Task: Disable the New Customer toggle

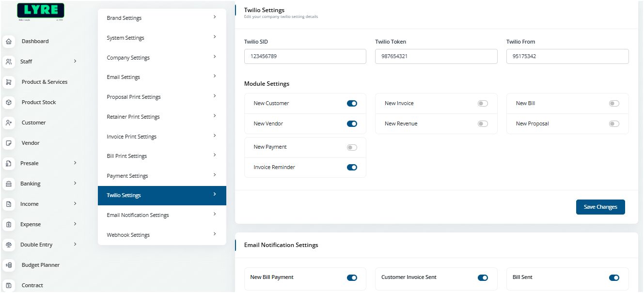Action: [352, 104]
